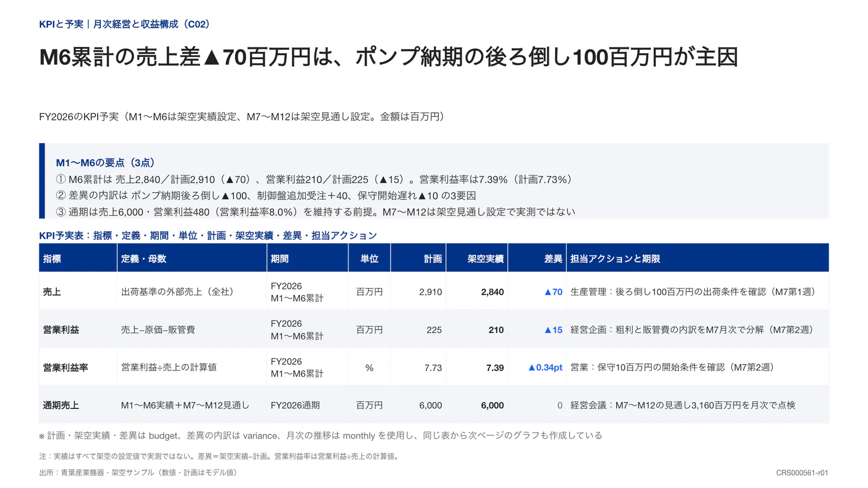The image size is (868, 488).
Task: Click the actual value '210' in the 営業利益 row
Action: click(x=496, y=330)
